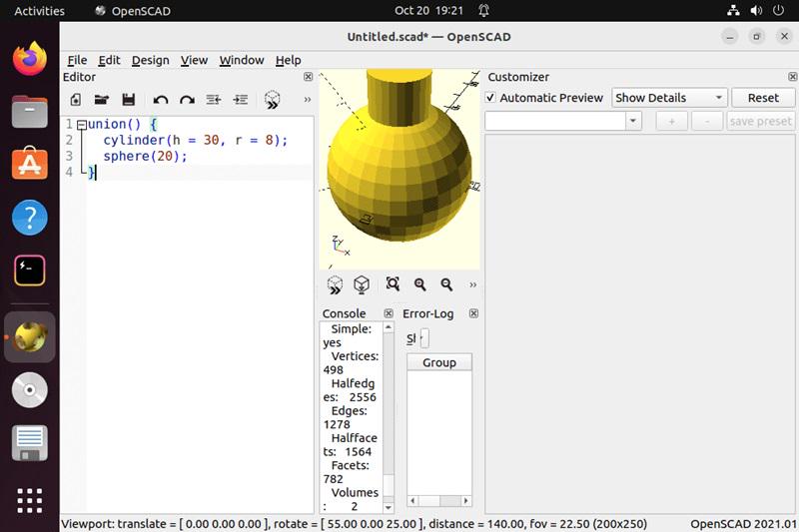Click the Preview icon below the 3D view
The width and height of the screenshot is (799, 532).
click(335, 285)
